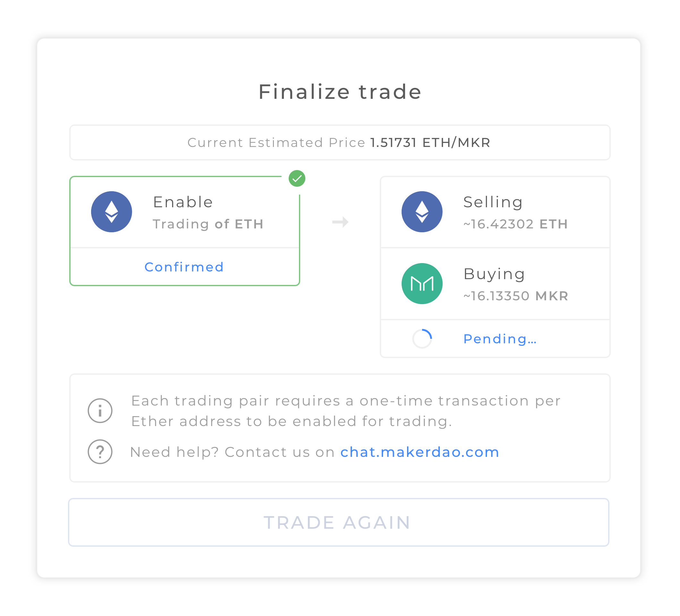
Task: Click the gray arrow between the trade cards
Action: 341,222
